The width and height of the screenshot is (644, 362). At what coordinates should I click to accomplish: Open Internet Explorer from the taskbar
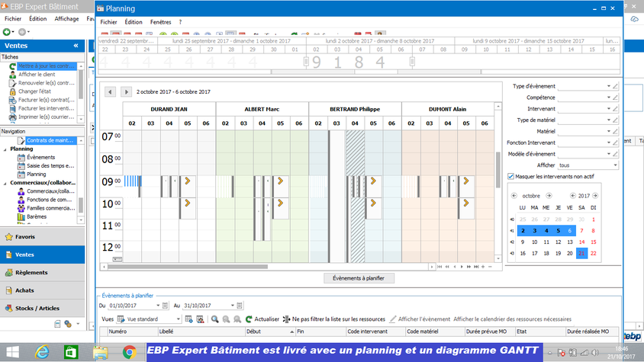pos(42,352)
